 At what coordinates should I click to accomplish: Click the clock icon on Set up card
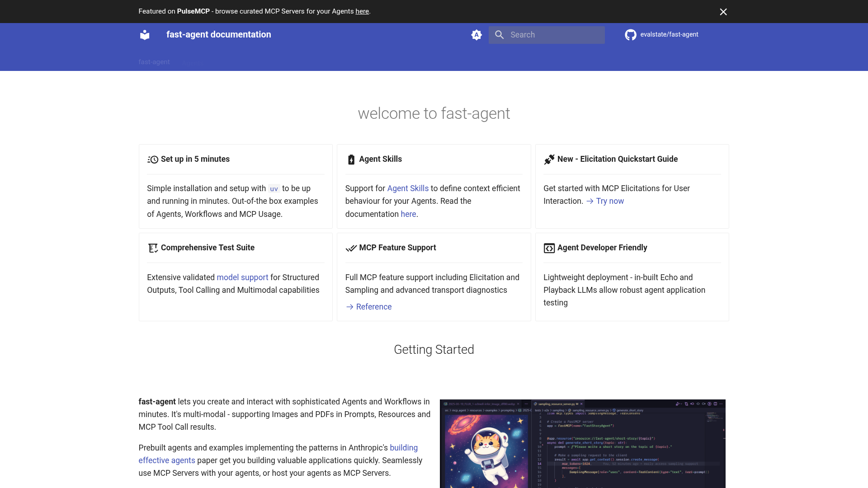(152, 160)
